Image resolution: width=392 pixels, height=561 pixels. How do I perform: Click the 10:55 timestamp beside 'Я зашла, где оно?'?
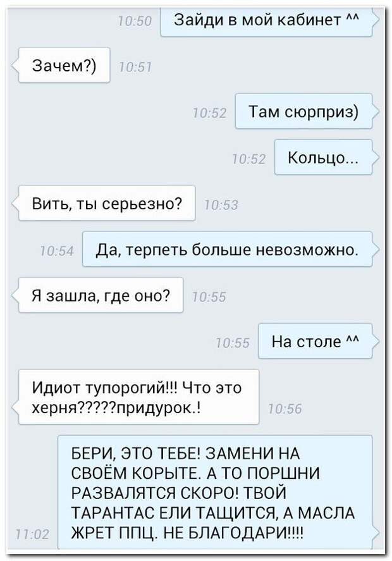click(209, 297)
